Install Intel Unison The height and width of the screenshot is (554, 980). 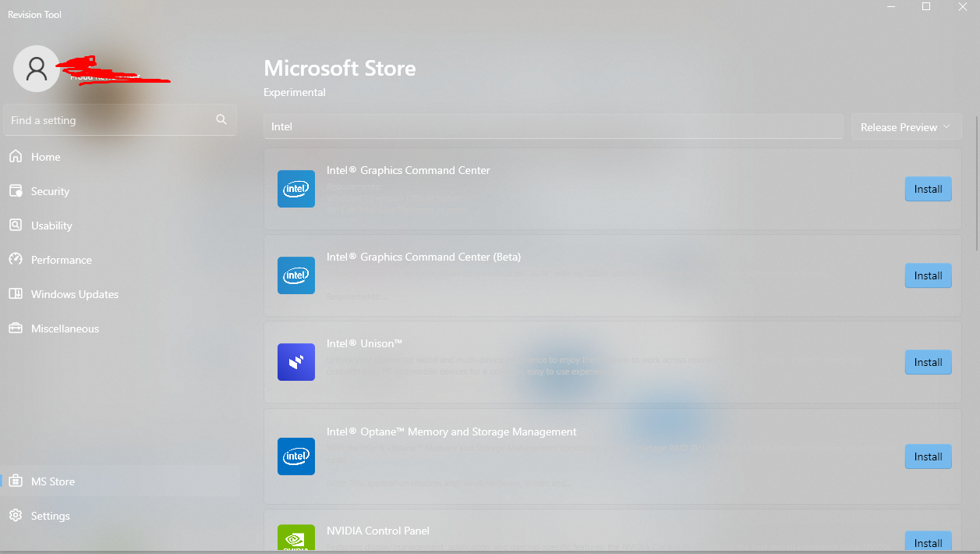928,362
